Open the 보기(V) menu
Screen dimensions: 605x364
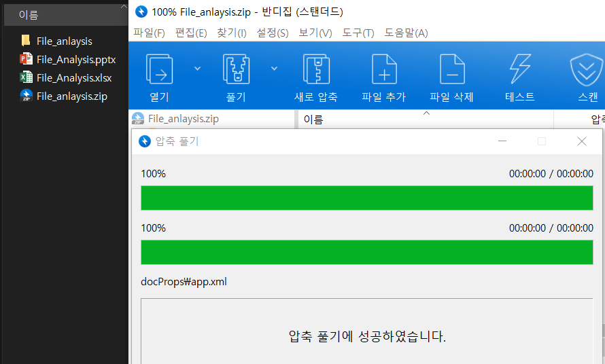point(315,33)
